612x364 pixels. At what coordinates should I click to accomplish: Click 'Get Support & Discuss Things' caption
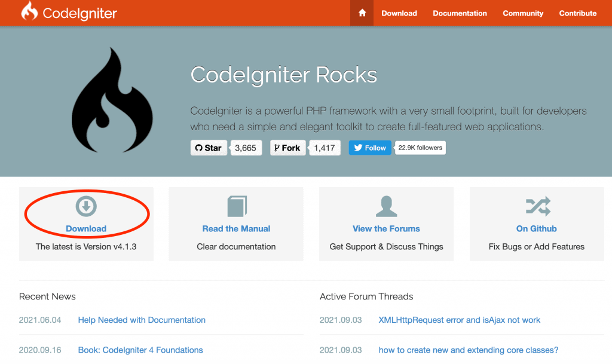click(387, 247)
